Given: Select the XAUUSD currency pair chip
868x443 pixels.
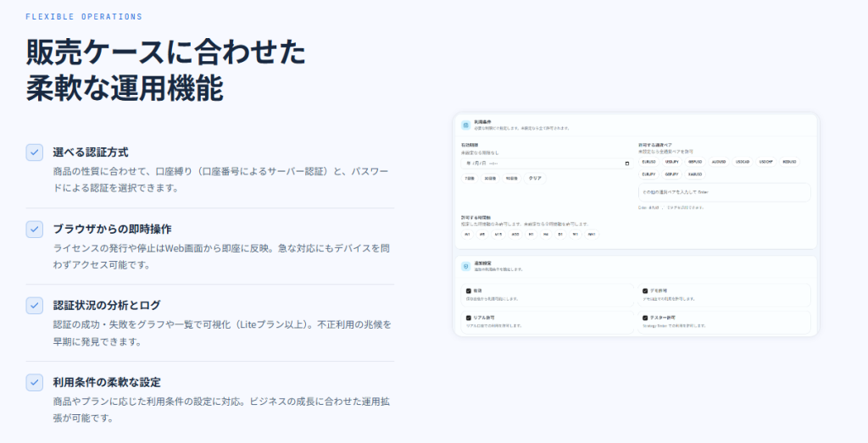Looking at the screenshot, I should coord(696,174).
